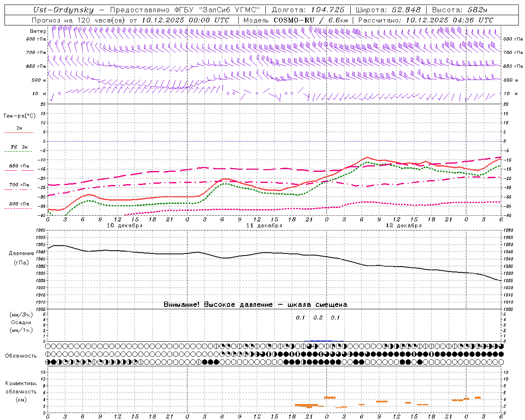This screenshot has width=525, height=420.
Task: Click the Долгота: 104.725 value
Action: click(308, 10)
